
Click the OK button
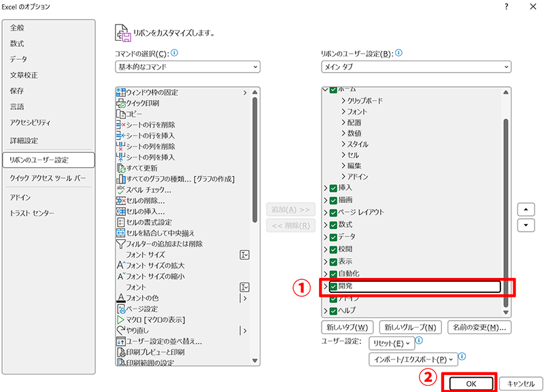tap(471, 383)
